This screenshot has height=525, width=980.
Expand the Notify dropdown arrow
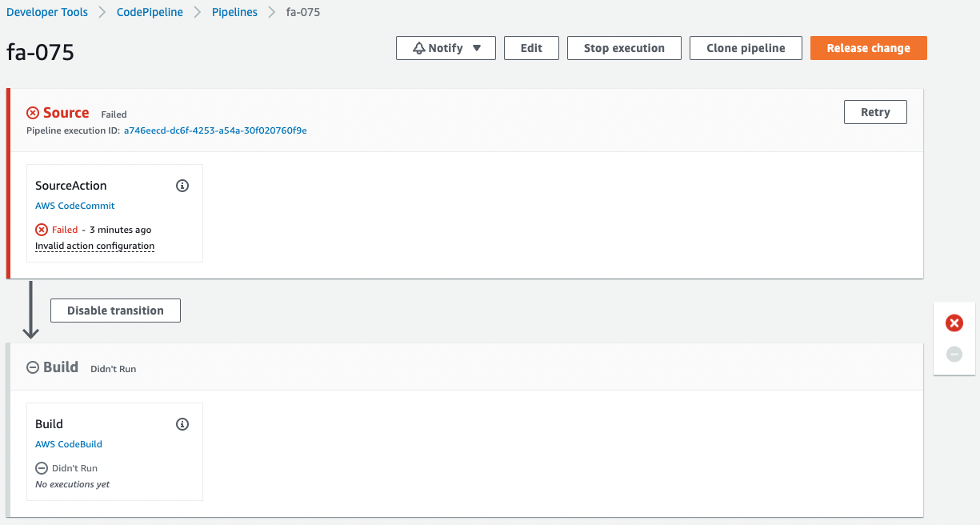tap(477, 48)
